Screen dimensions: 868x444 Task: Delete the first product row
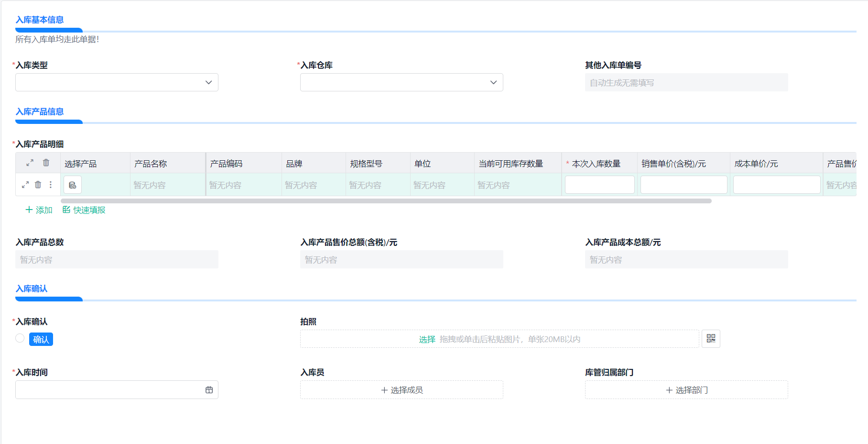tap(38, 185)
